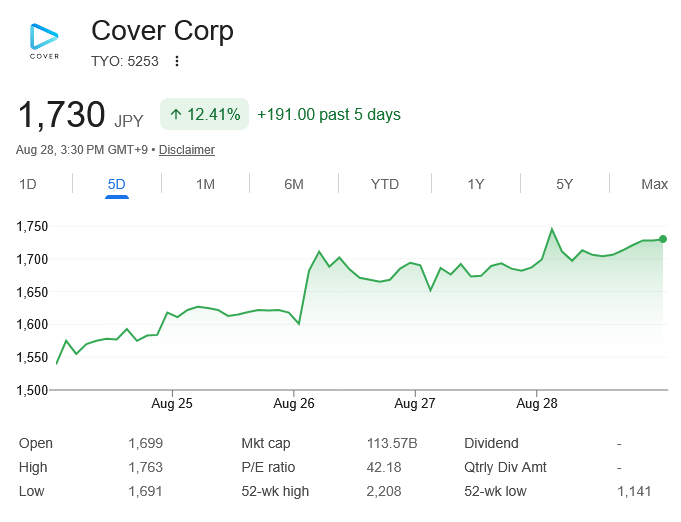Image resolution: width=681 pixels, height=522 pixels.
Task: Click the Cover Corp logo icon
Action: click(x=44, y=41)
